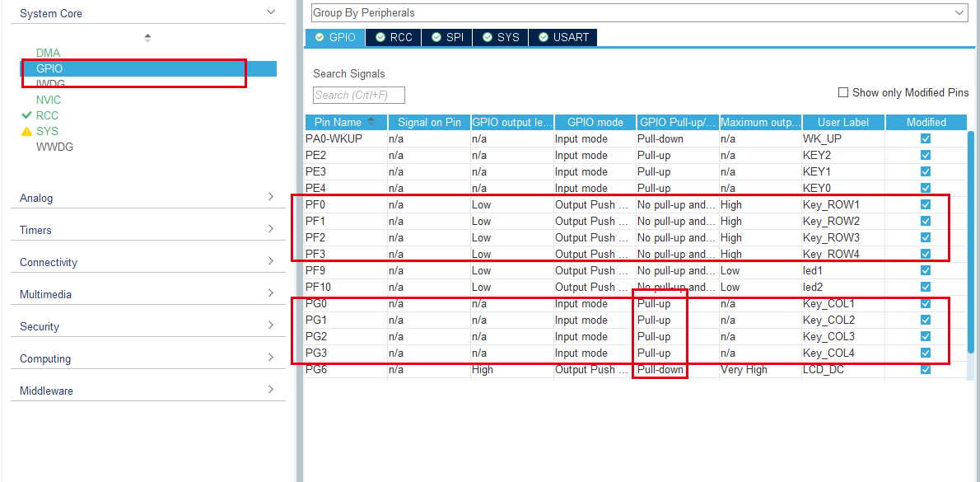Click the WK_UP user label cell
This screenshot has width=980, height=482.
(x=843, y=138)
